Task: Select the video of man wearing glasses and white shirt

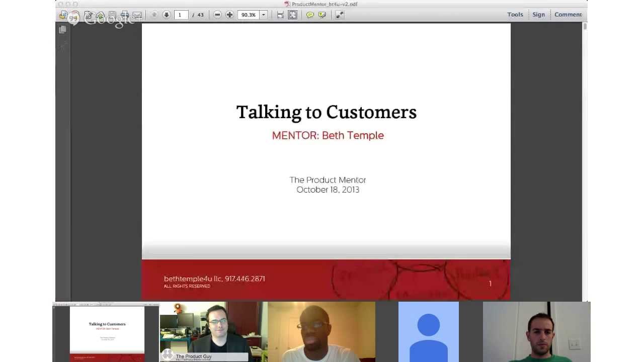Action: tap(321, 332)
